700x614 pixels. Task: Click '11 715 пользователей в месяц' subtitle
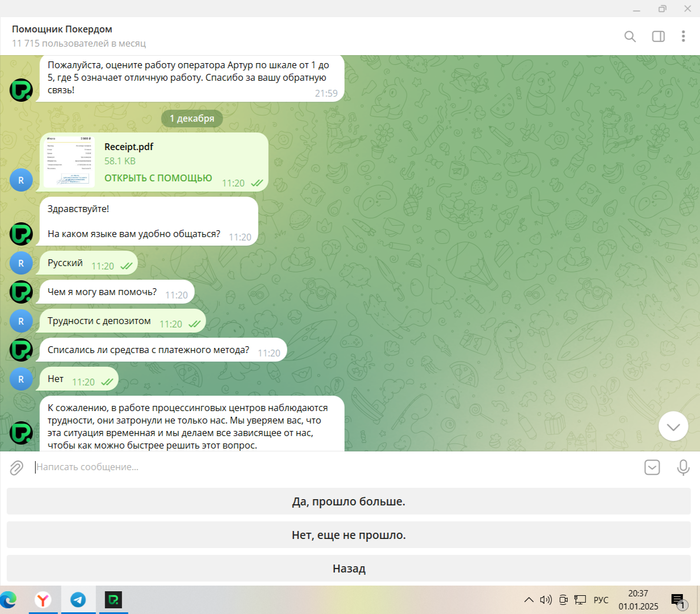point(79,43)
